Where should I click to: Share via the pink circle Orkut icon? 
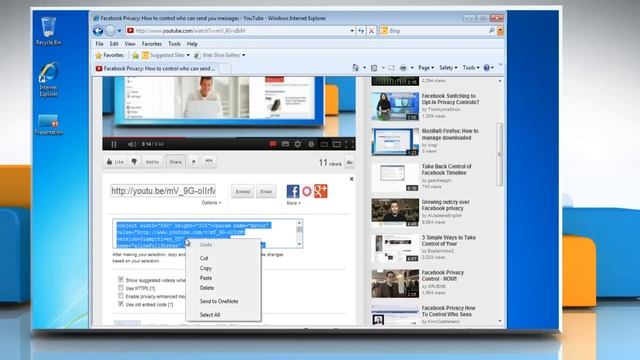[x=307, y=191]
